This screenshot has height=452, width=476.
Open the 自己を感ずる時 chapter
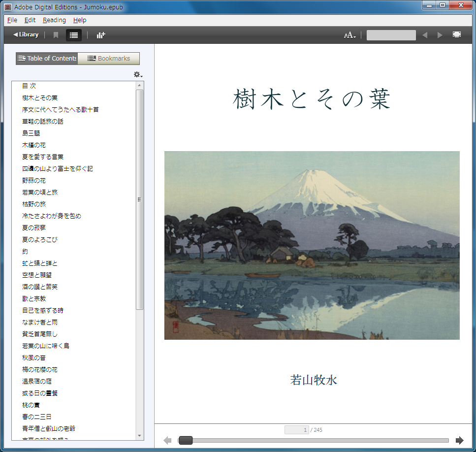point(43,311)
